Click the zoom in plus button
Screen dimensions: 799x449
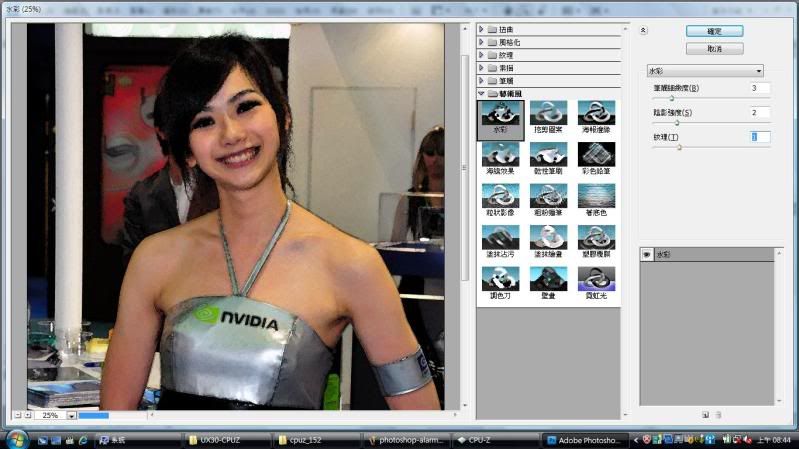[28, 415]
